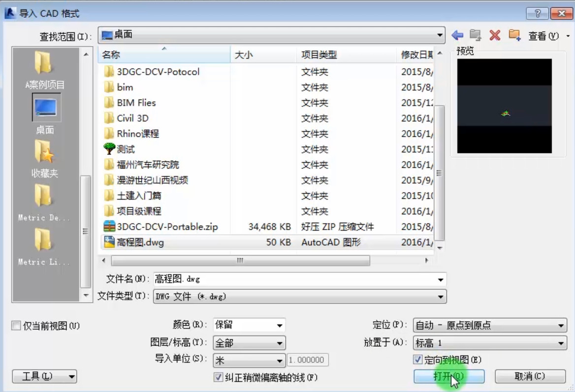Image resolution: width=575 pixels, height=392 pixels.
Task: Select the 3DGC-DCV-Portable.zip archive
Action: 160,227
